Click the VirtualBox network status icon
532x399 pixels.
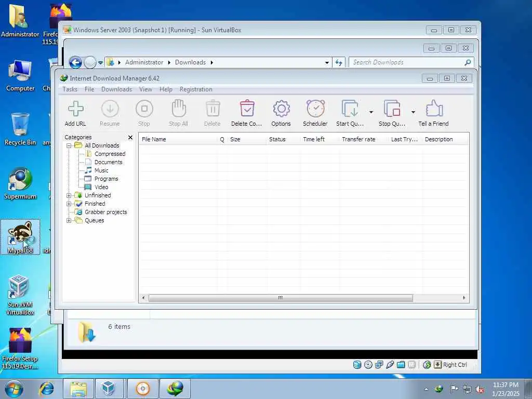point(379,365)
